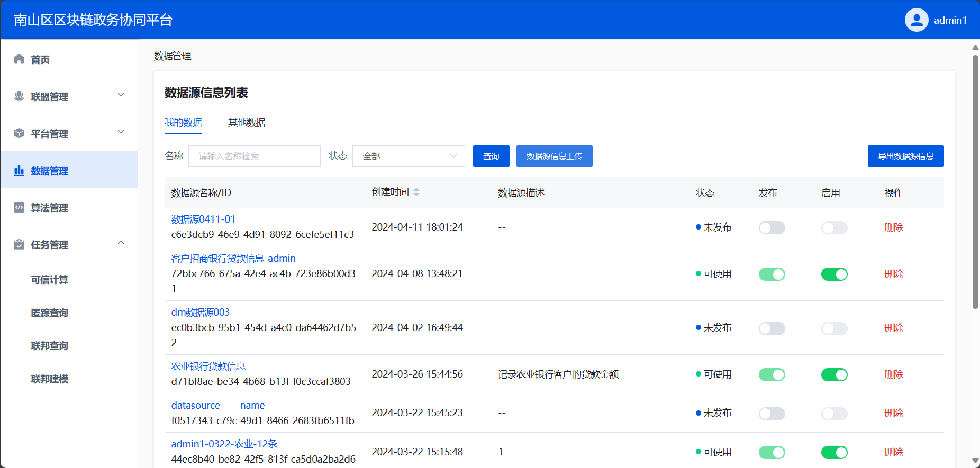Screen dimensions: 980x468
Task: Open the 农业银行贷款信息 link
Action: pos(208,366)
